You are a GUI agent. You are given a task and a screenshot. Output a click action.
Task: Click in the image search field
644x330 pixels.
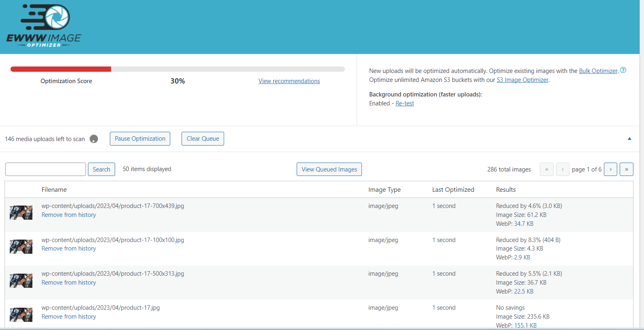point(45,169)
